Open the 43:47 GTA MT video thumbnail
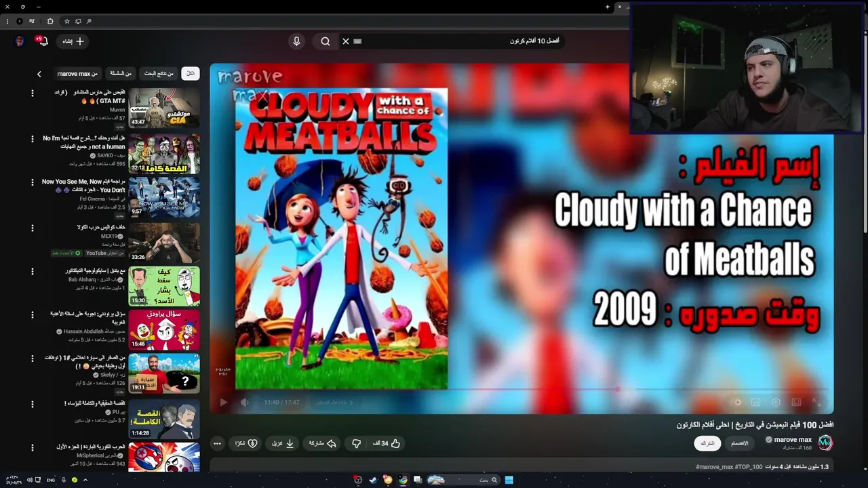Image resolution: width=868 pixels, height=488 pixels. pyautogui.click(x=164, y=108)
